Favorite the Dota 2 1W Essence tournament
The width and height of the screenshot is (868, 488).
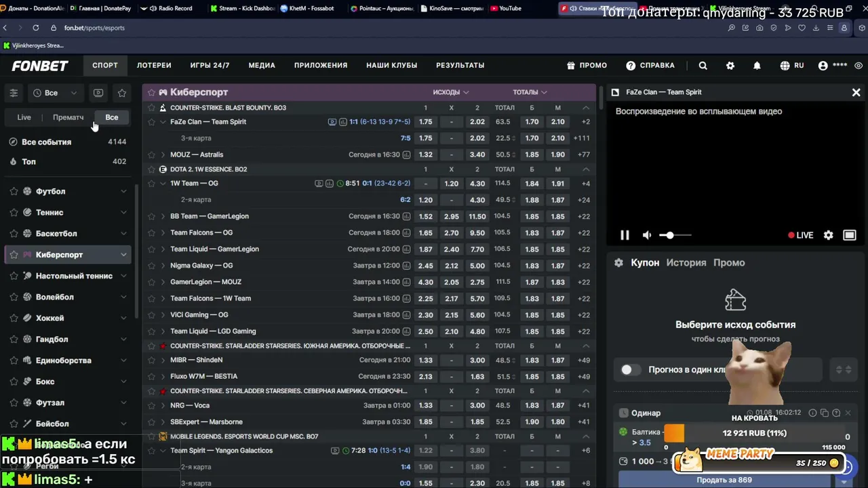point(151,169)
